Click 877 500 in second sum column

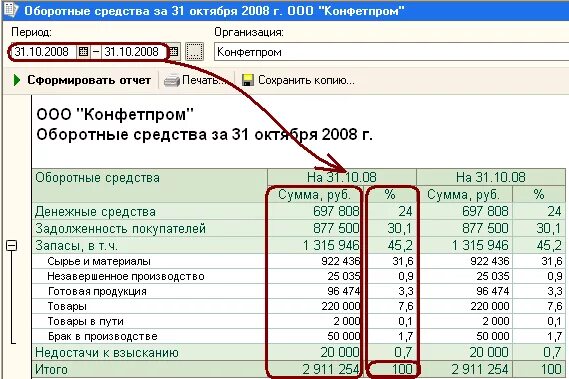[485, 228]
